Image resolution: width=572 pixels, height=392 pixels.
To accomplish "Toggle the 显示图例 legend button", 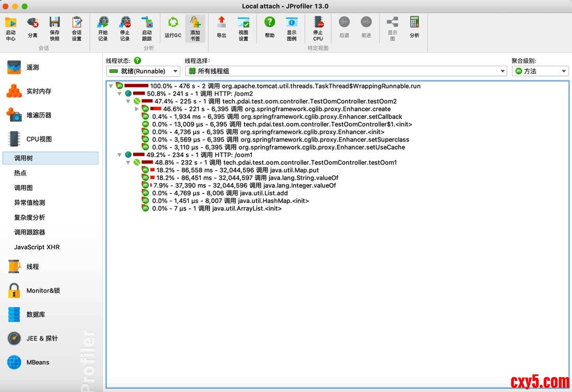I will pyautogui.click(x=292, y=28).
